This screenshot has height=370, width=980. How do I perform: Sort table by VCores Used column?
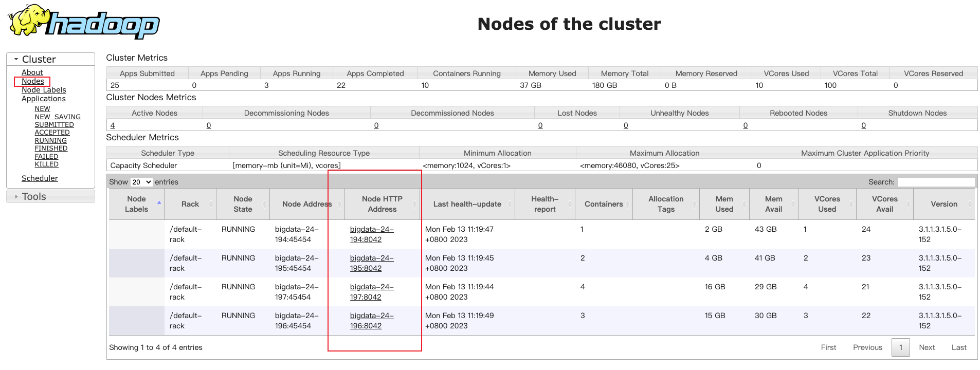tap(827, 204)
